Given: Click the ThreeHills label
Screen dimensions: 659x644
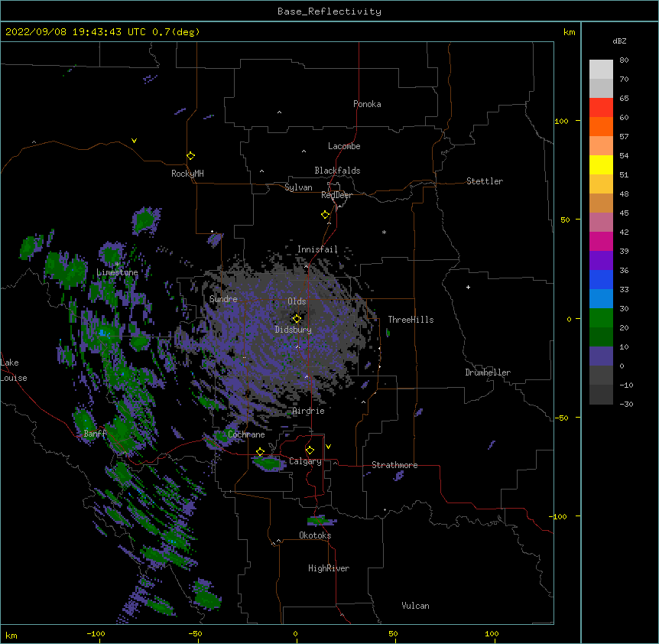Looking at the screenshot, I should coord(411,320).
